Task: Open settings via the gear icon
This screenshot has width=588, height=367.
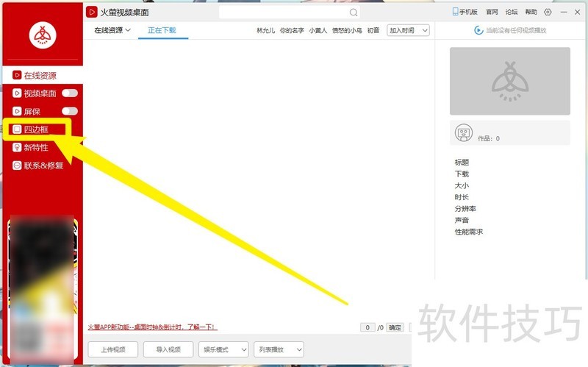Action: (548, 12)
